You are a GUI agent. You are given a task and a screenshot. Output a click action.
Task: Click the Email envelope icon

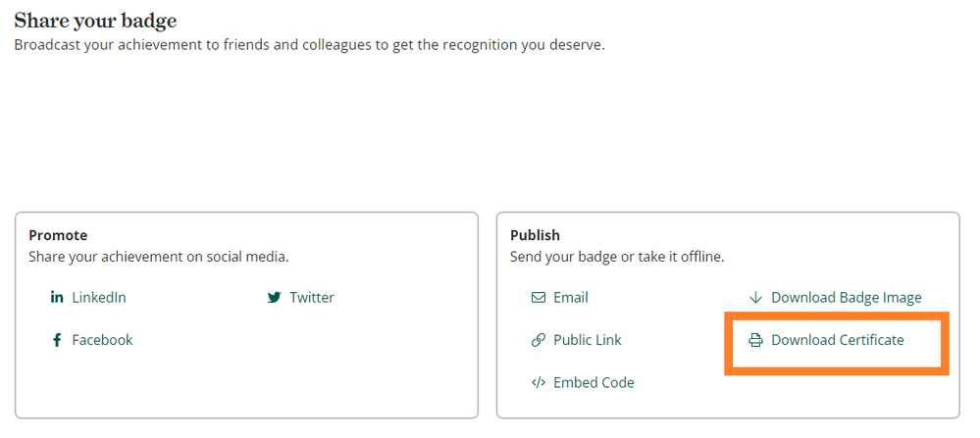tap(539, 298)
